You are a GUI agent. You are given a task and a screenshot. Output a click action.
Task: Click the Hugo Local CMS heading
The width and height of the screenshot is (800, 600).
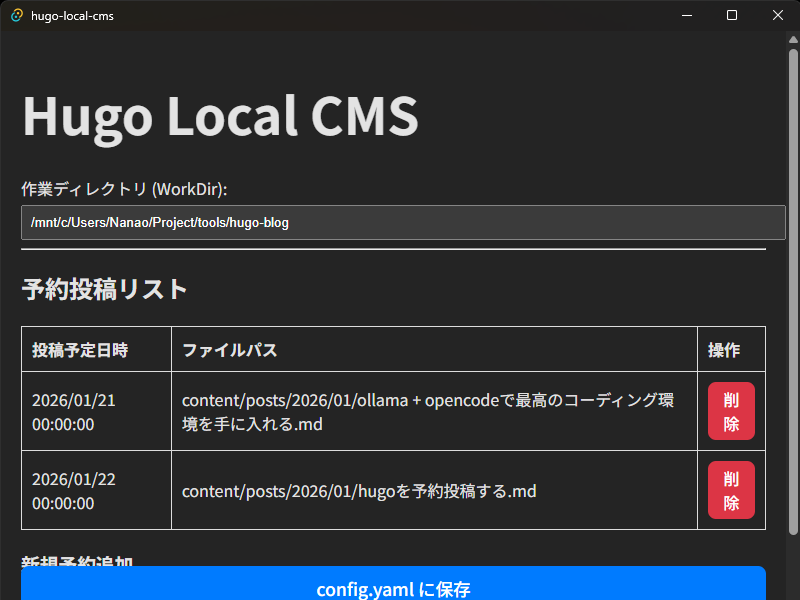(x=220, y=116)
